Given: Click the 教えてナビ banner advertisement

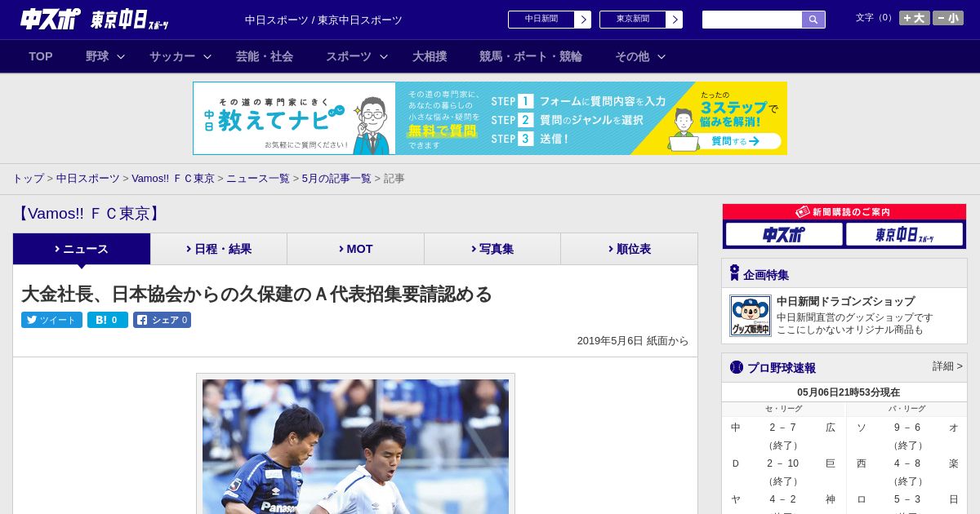Looking at the screenshot, I should tap(490, 118).
